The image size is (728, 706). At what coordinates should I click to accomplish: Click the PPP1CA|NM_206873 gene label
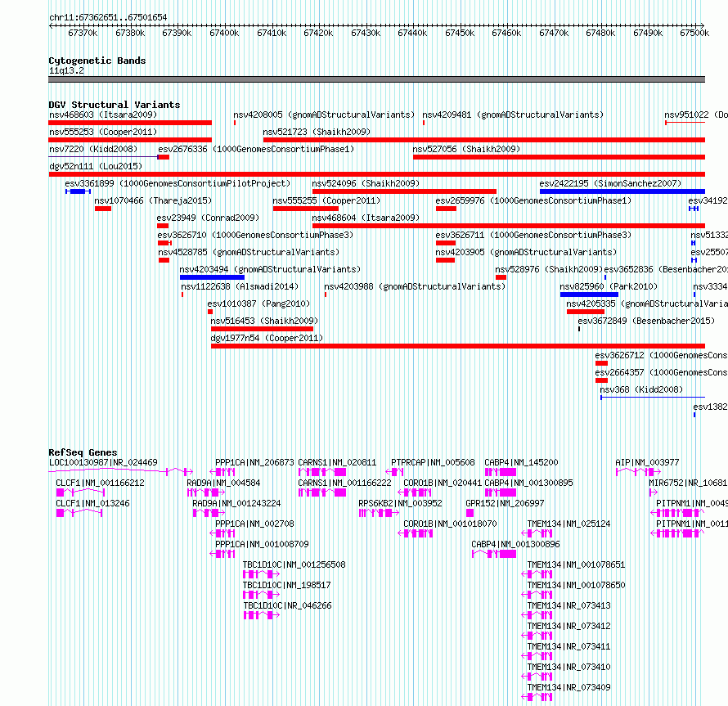(x=254, y=462)
